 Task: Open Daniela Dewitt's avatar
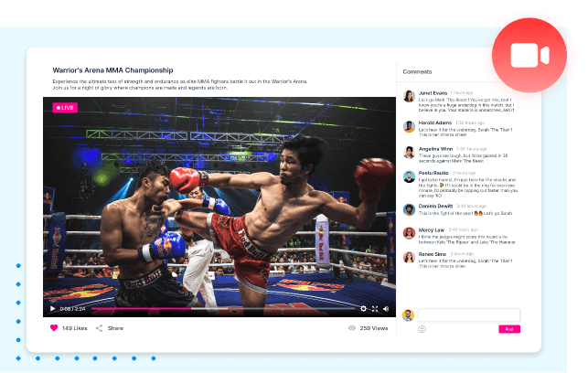click(409, 208)
